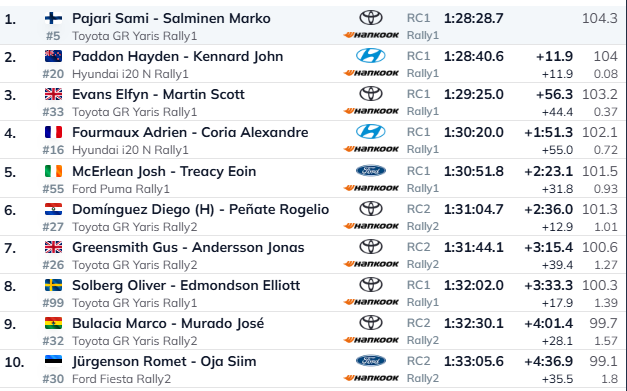Click car number #55
Viewport: 627px width, 391px height.
tap(53, 189)
